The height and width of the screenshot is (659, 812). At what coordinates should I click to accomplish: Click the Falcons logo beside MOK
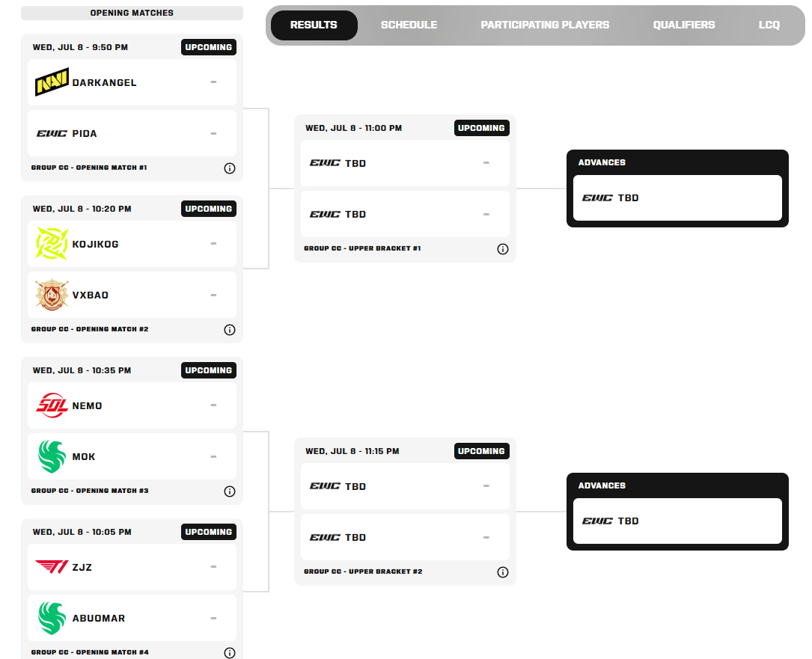pyautogui.click(x=52, y=456)
